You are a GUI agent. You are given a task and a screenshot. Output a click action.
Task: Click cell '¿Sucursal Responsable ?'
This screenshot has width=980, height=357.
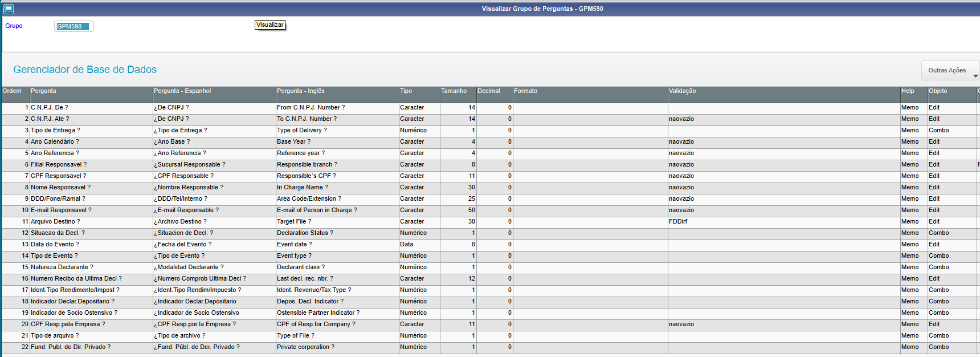(x=214, y=165)
